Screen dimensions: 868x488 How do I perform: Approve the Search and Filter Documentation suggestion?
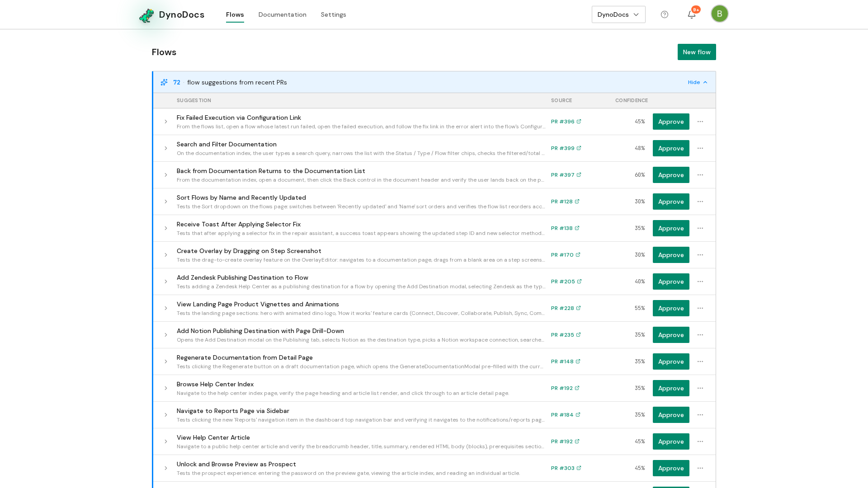671,148
